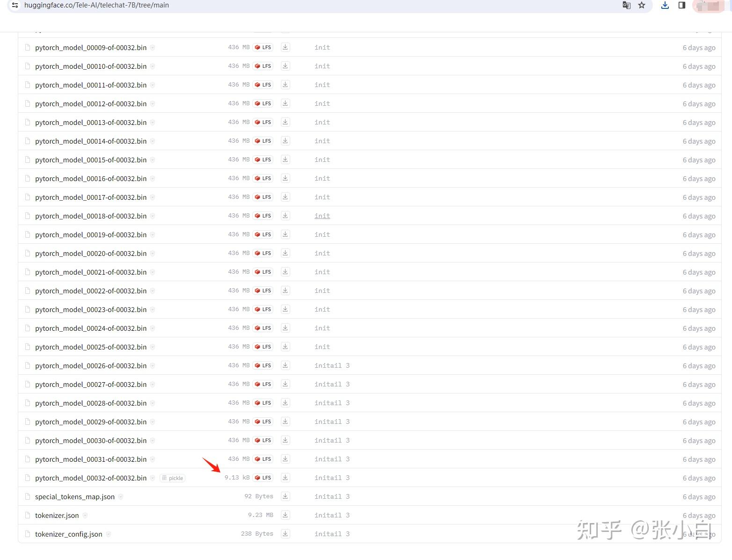This screenshot has width=732, height=560.
Task: Download pytorch_model_00020-of-00032.bin via download icon
Action: coord(285,253)
